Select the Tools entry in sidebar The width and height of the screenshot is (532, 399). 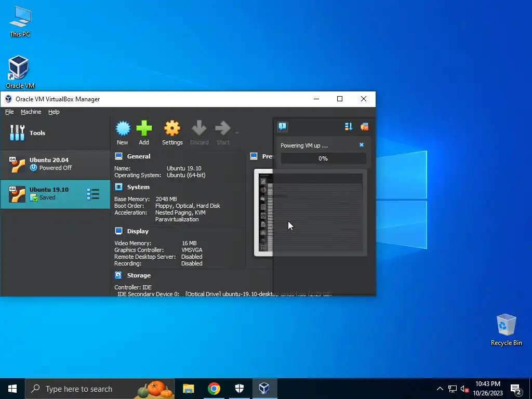pos(55,133)
